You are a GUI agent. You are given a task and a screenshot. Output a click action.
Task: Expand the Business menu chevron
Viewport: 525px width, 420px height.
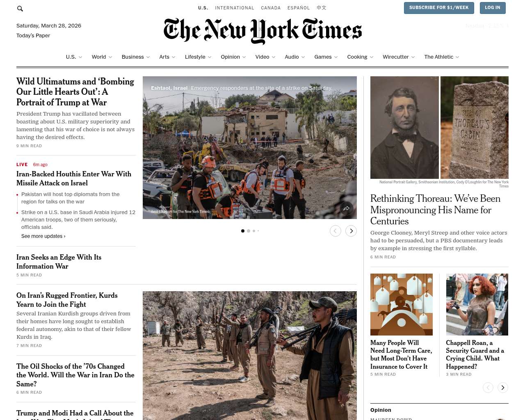pos(148,57)
